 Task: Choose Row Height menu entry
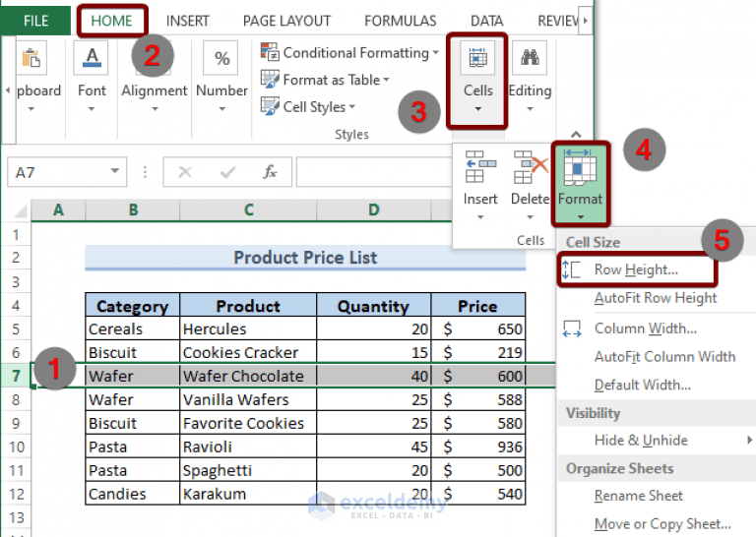(637, 269)
